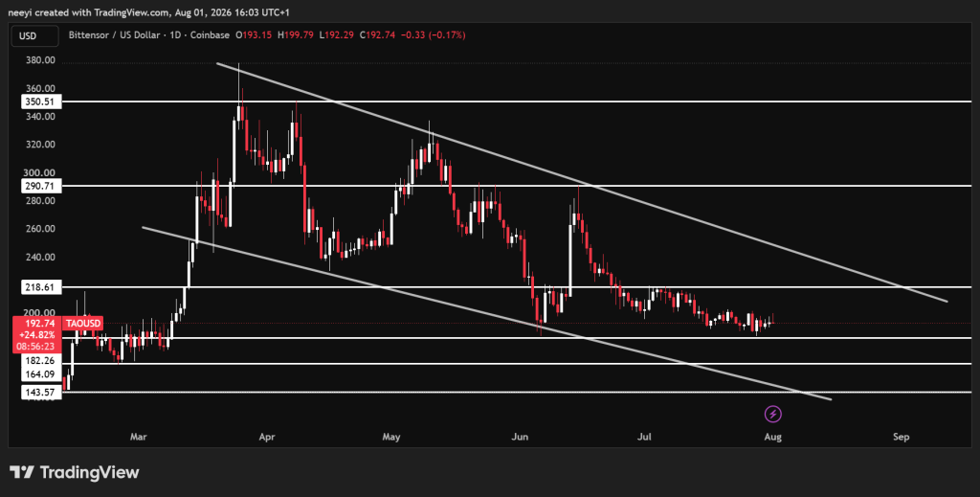This screenshot has height=497, width=980.
Task: Click the 260.00 price axis label
Action: pos(40,229)
